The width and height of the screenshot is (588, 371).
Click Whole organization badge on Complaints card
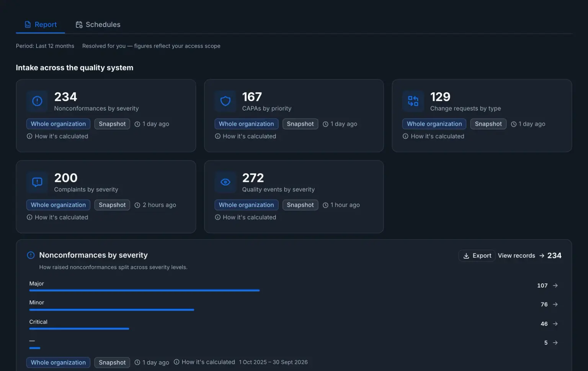pos(58,205)
